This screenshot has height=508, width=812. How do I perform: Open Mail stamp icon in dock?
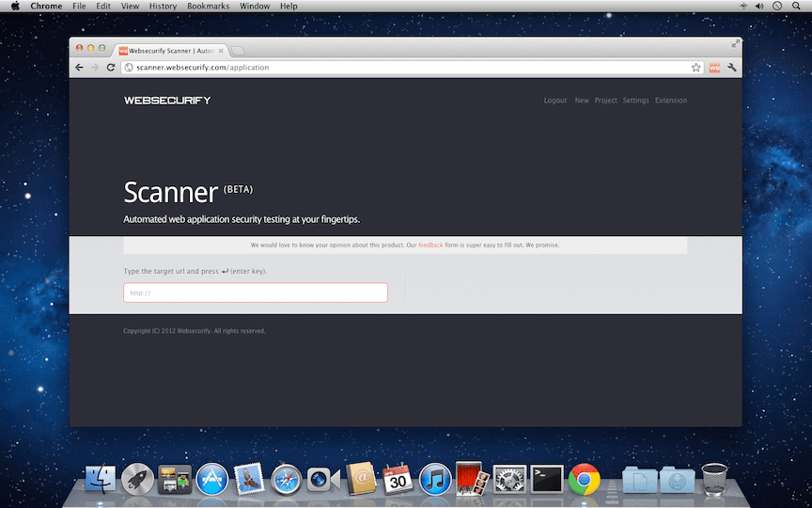tap(249, 479)
